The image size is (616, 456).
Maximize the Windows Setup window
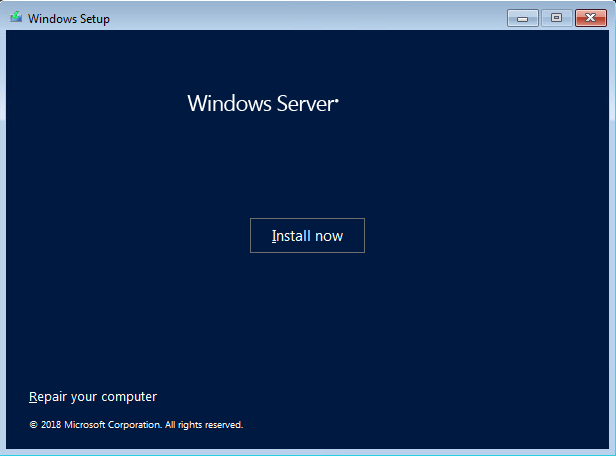[556, 18]
